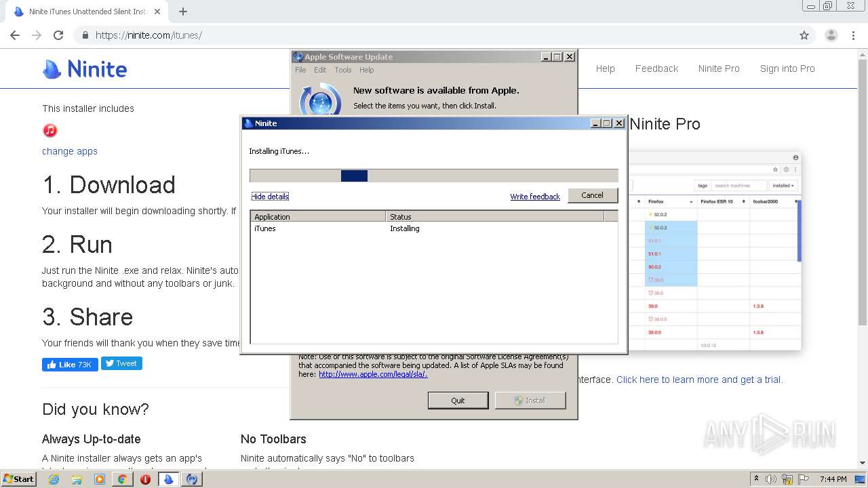Open Windows Explorer folder icon in the taskbar
This screenshot has height=488, width=868.
[77, 479]
